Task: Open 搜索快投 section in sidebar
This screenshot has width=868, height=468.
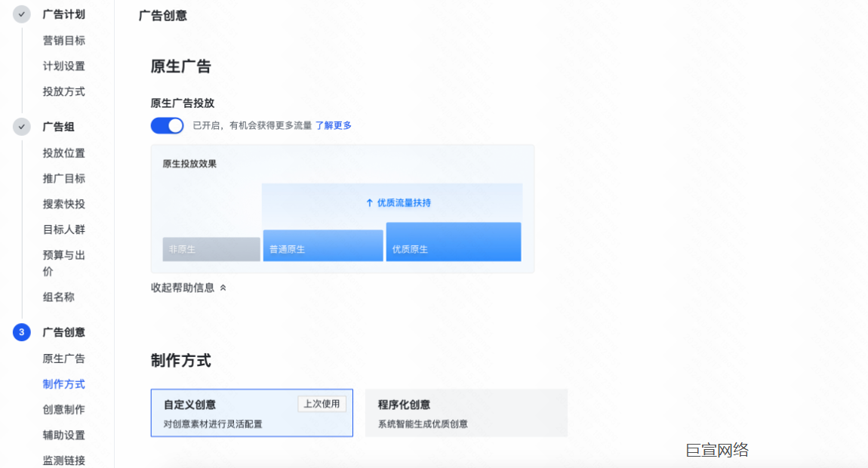Action: pyautogui.click(x=64, y=204)
